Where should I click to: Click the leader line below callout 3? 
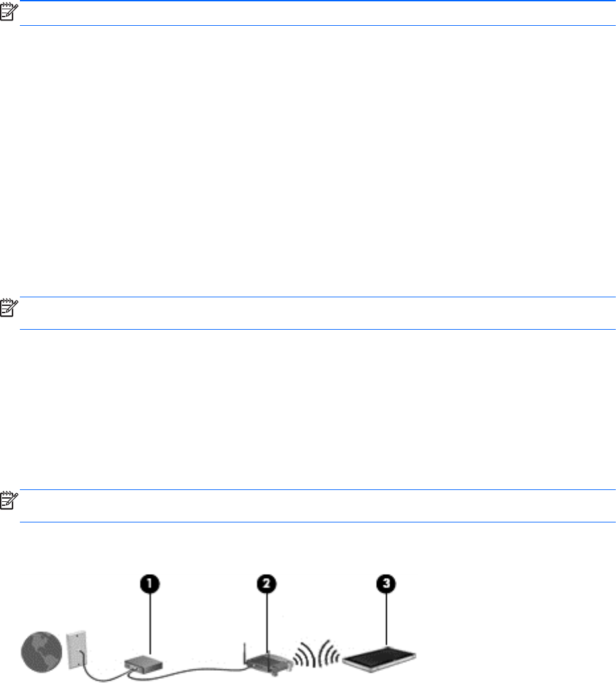386,620
